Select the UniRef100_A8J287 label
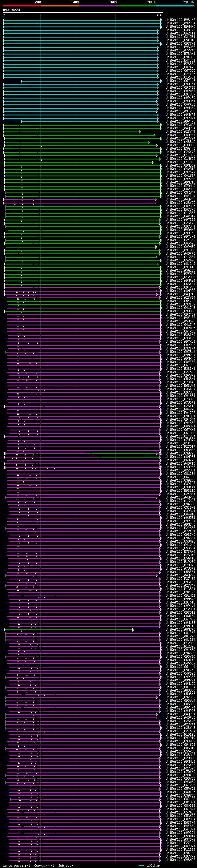 coord(180,633)
